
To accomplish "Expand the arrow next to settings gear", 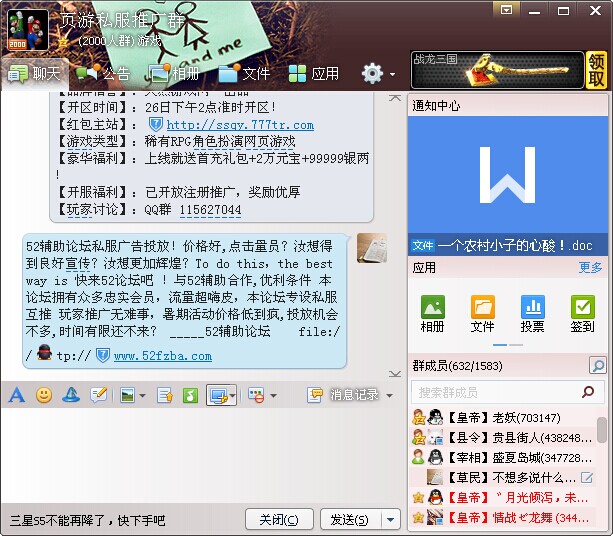I will coord(392,74).
